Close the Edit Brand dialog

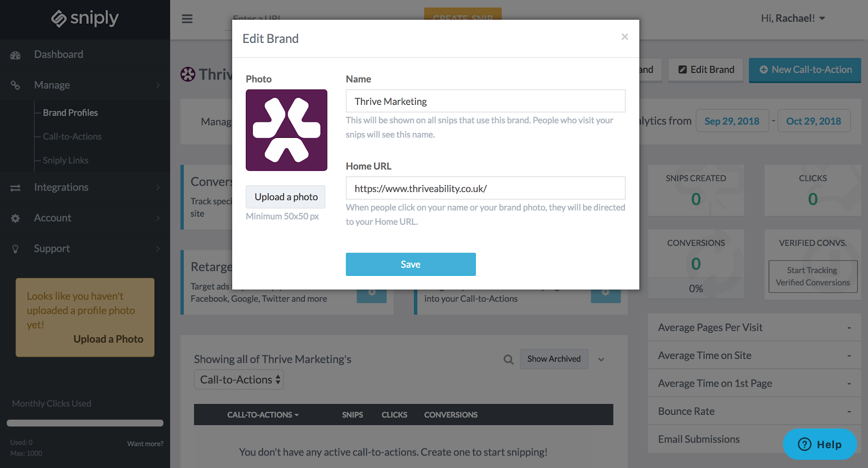tap(624, 37)
